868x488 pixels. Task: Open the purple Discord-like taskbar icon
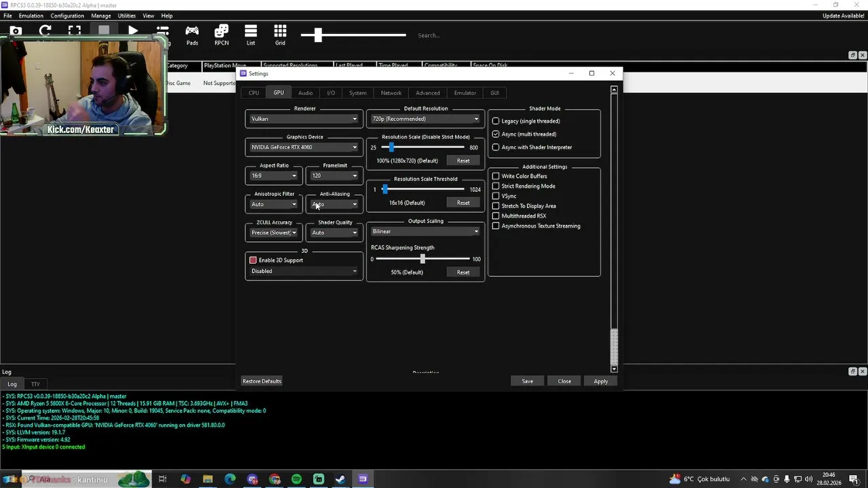click(x=252, y=479)
